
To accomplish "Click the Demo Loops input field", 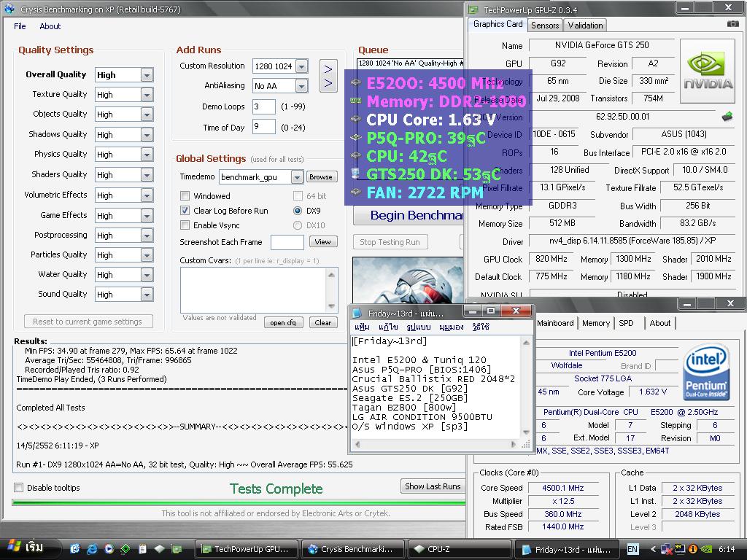I will pyautogui.click(x=263, y=106).
